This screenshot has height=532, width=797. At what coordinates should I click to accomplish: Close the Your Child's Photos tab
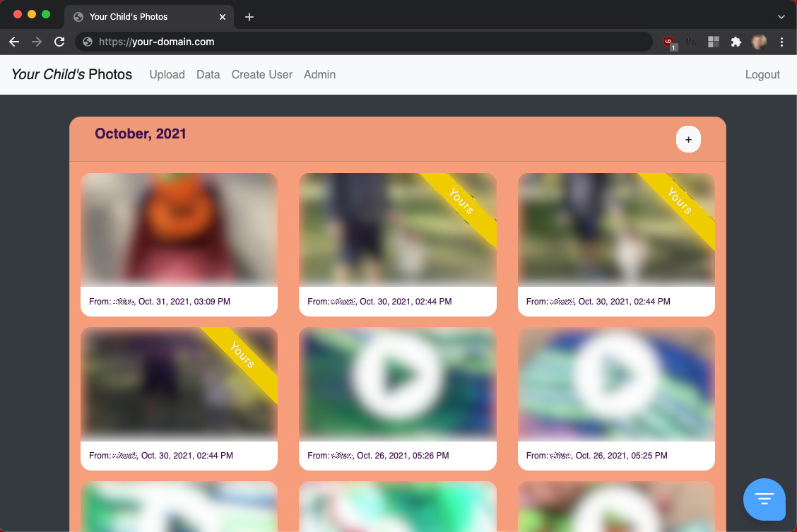(222, 17)
